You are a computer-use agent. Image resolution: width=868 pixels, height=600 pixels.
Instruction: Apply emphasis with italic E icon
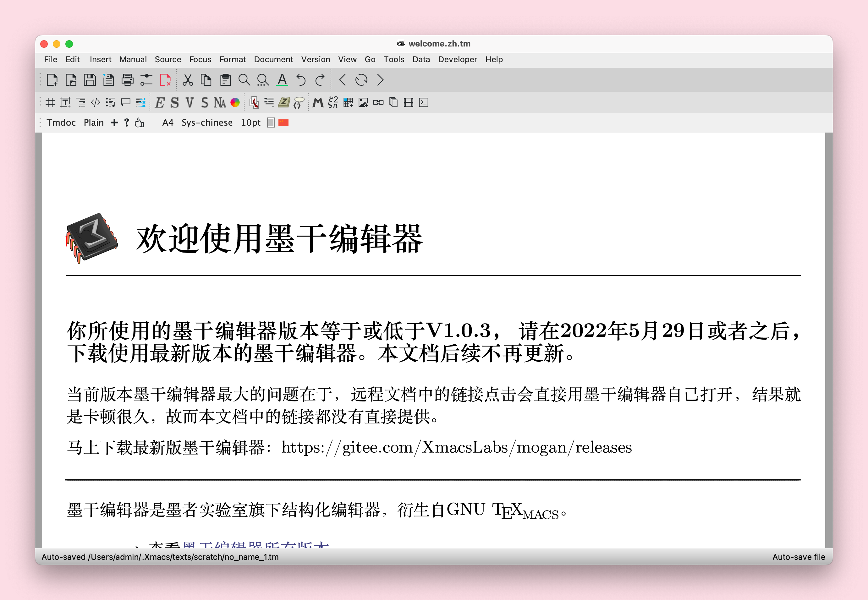click(159, 102)
